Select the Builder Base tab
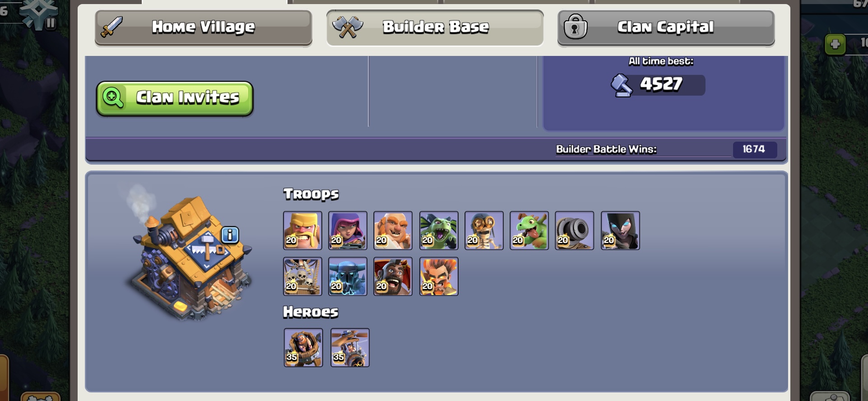 point(435,28)
